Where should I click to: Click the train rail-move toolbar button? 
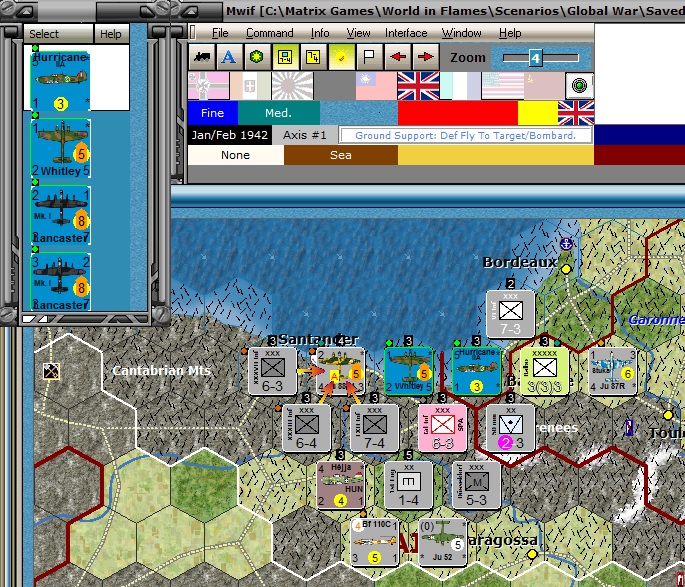tap(202, 57)
